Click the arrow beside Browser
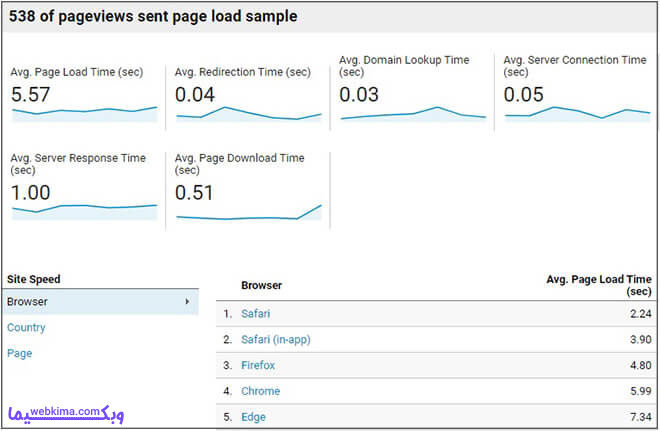Viewport: 660px width, 431px height. (x=187, y=302)
